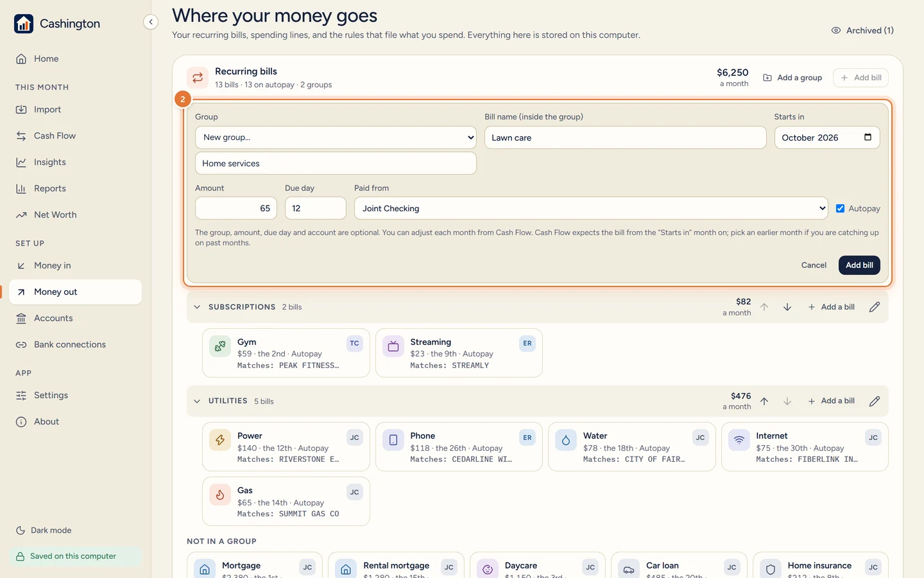Click the Streaming bill TV icon
This screenshot has height=578, width=924.
(393, 346)
